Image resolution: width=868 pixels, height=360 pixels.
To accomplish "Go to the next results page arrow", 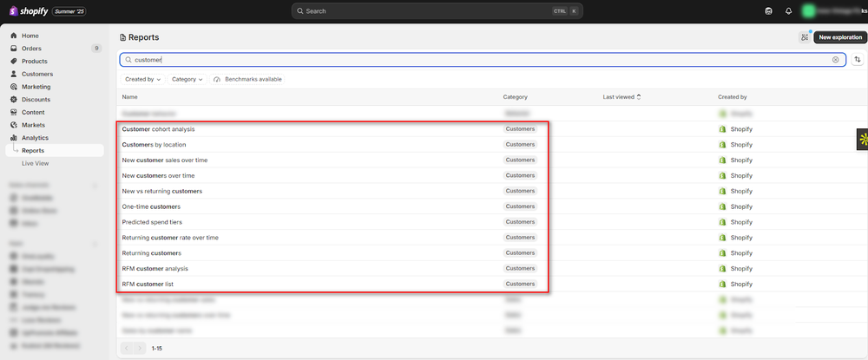I will 140,349.
